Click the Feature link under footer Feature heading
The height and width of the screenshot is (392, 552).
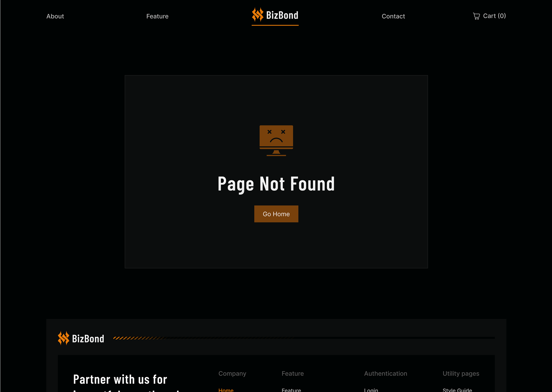291,390
